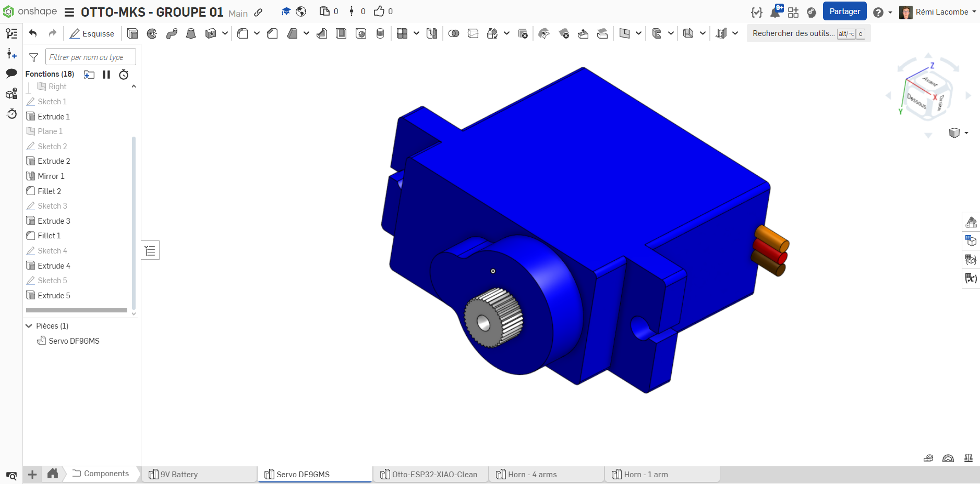Image resolution: width=980 pixels, height=484 pixels.
Task: Open the Horn - 4 arms tab
Action: tap(532, 475)
